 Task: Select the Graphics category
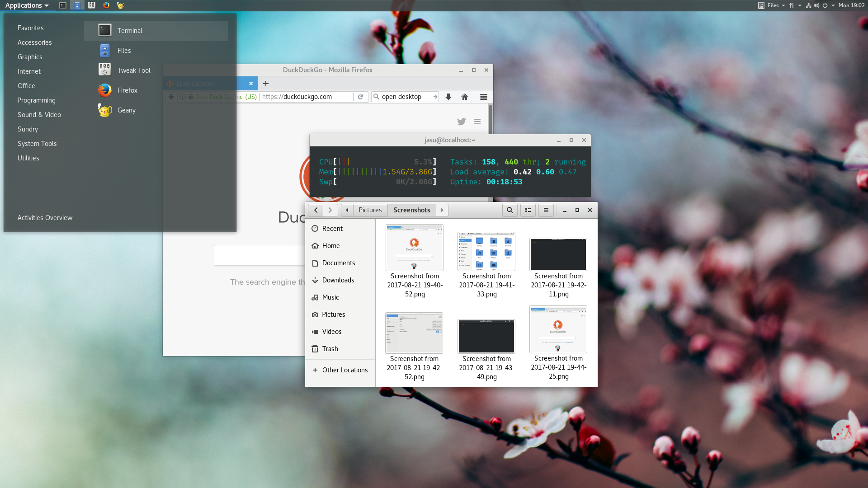tap(30, 57)
